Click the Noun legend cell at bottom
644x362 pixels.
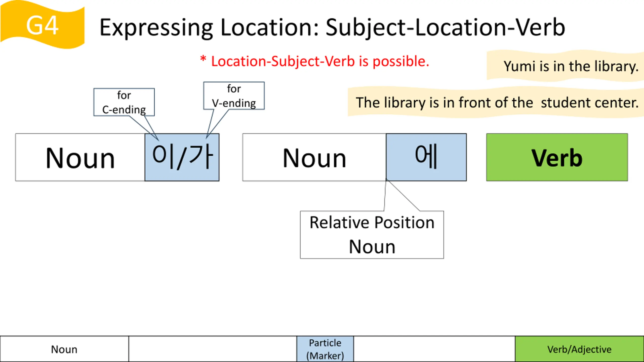point(64,349)
